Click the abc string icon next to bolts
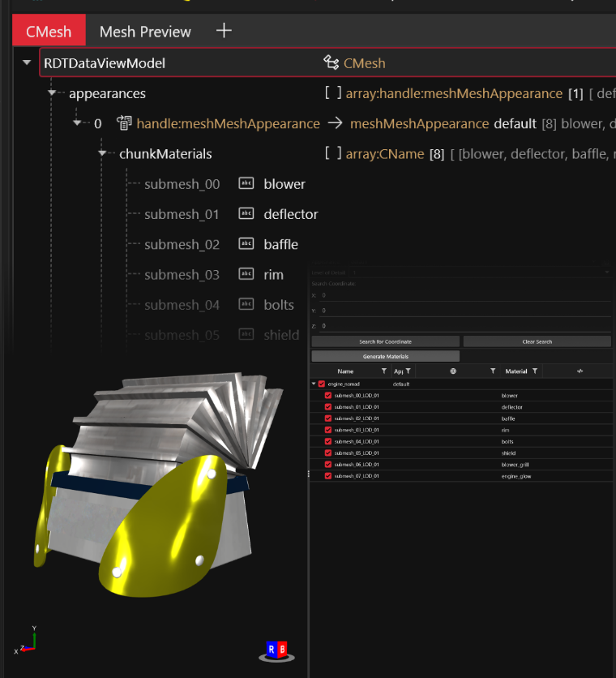Screen dimensions: 616x678 246,304
